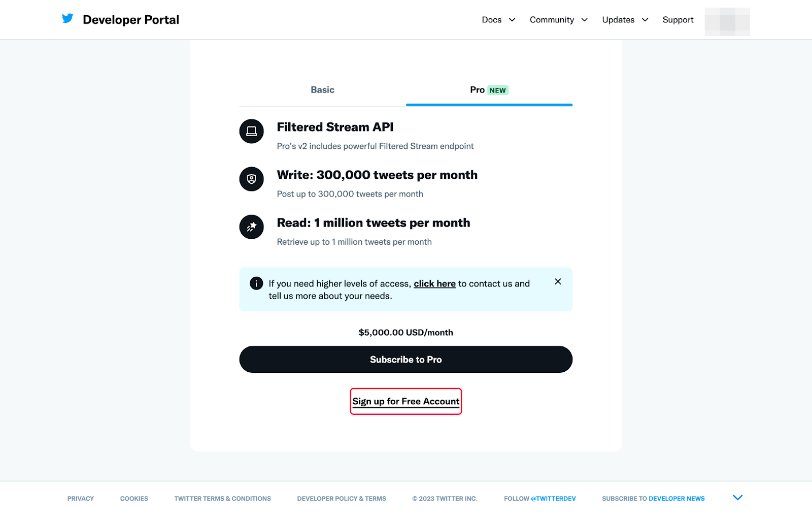Select the Pro NEW tab
Image resolution: width=812 pixels, height=515 pixels.
pos(489,90)
